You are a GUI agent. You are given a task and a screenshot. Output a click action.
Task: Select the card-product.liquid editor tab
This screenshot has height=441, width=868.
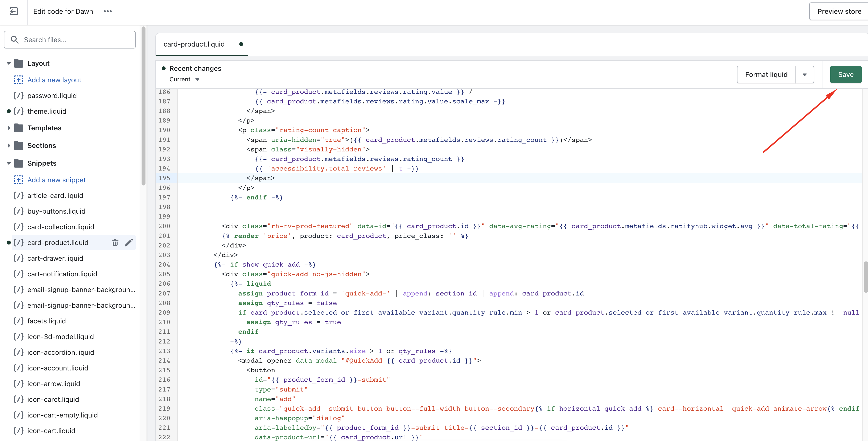point(202,44)
